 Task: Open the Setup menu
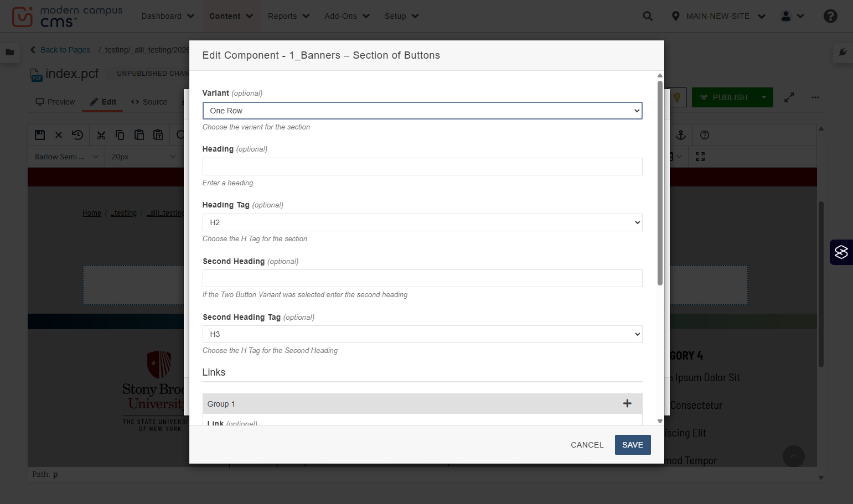pyautogui.click(x=401, y=16)
